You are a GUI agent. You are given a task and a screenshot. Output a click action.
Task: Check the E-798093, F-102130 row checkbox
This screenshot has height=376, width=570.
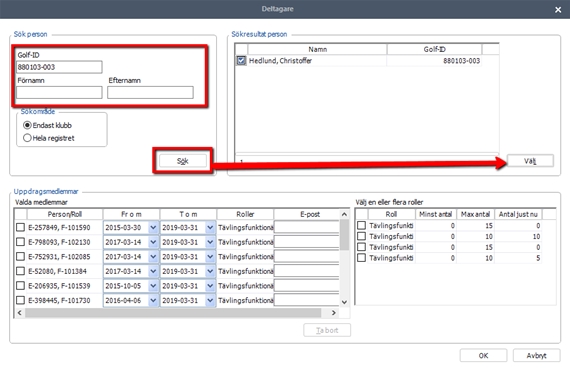pos(20,242)
